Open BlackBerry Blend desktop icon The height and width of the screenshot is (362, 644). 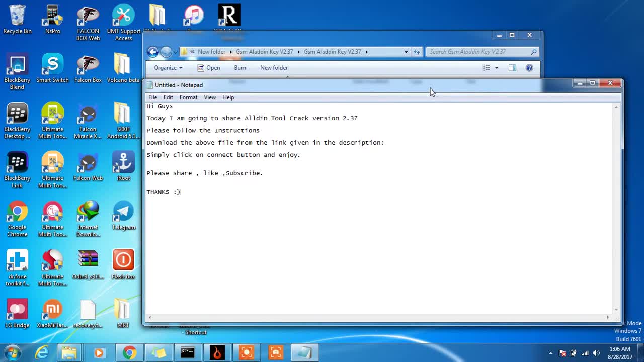click(17, 72)
